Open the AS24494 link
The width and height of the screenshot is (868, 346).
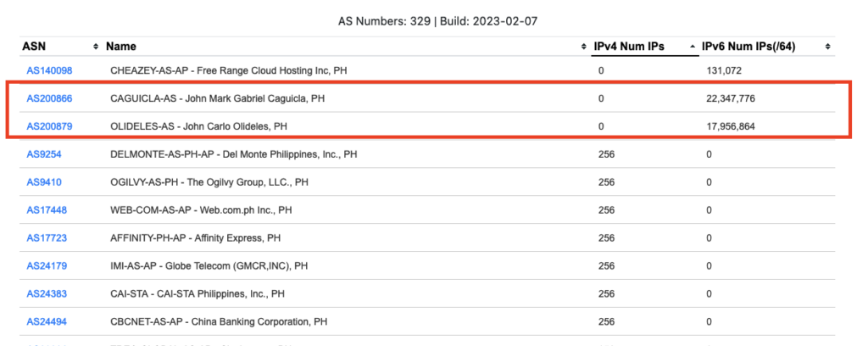point(47,322)
